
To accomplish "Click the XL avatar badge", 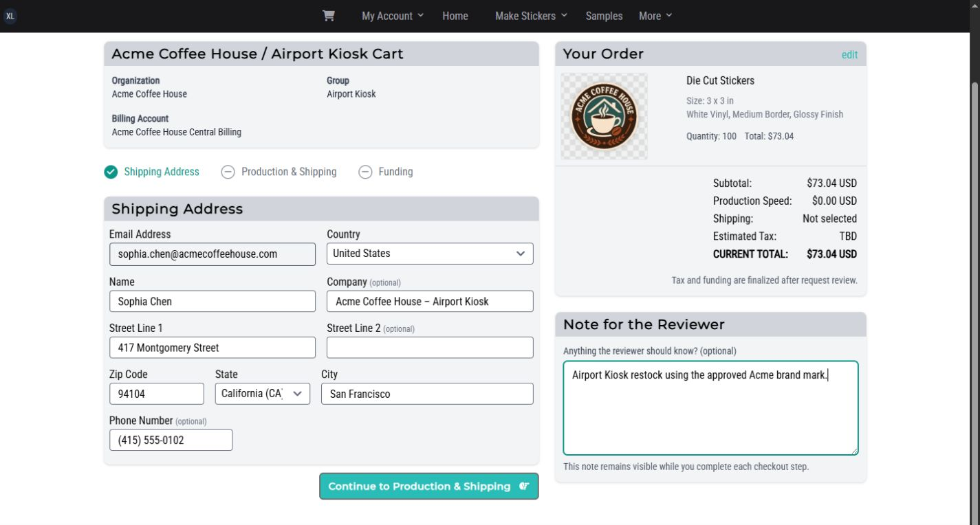I will click(10, 16).
